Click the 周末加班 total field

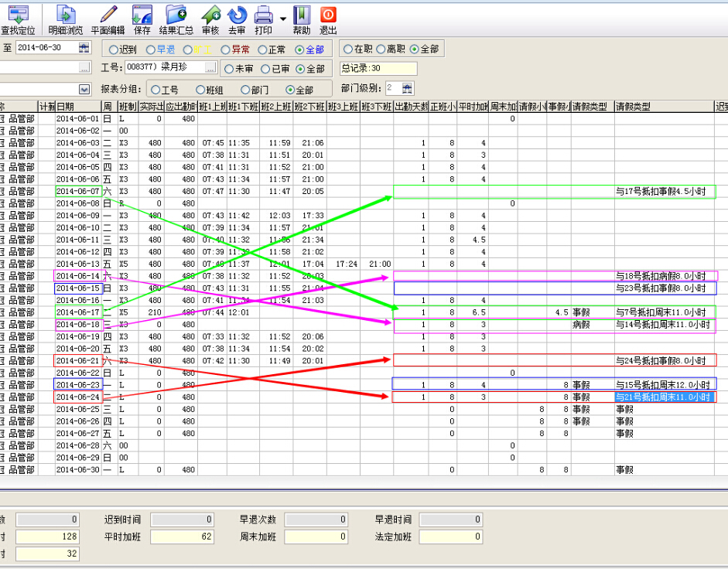click(x=316, y=537)
